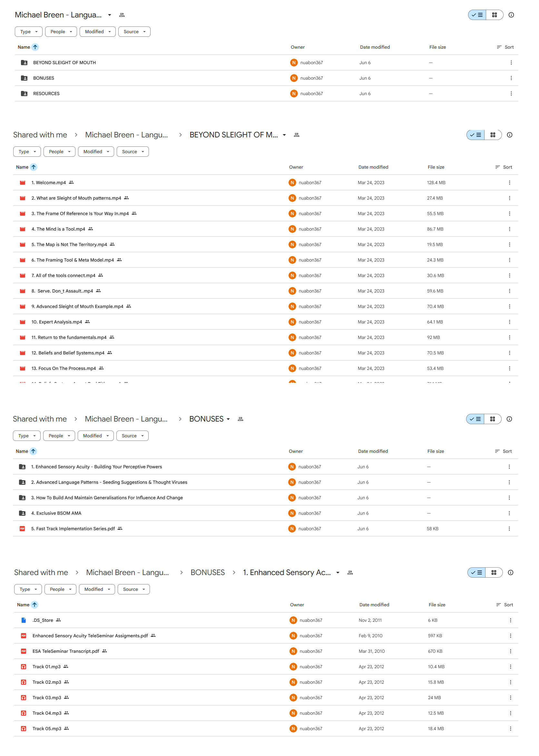
Task: Open Source filter in BEYOND SLEIGHT OF M... panel
Action: (132, 152)
